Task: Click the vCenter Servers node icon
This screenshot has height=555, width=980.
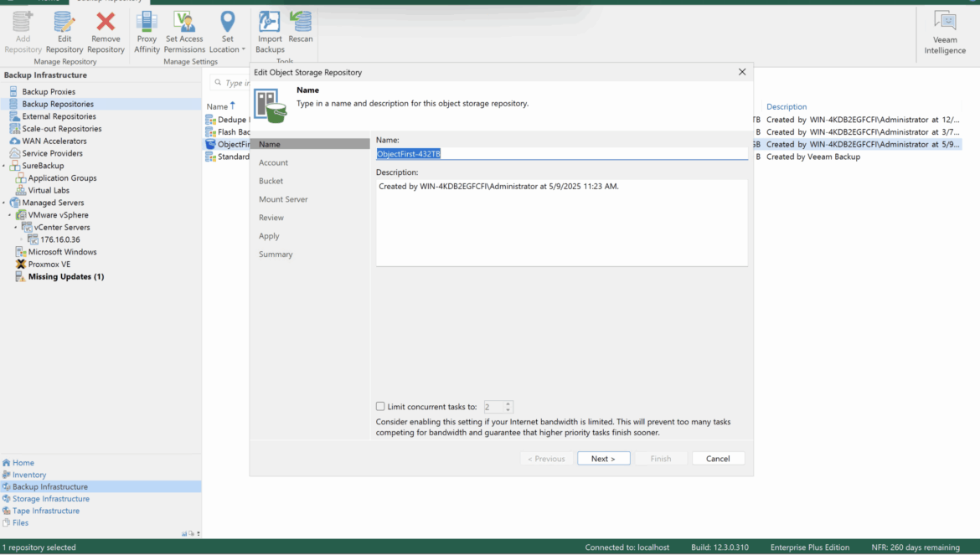Action: pos(27,227)
